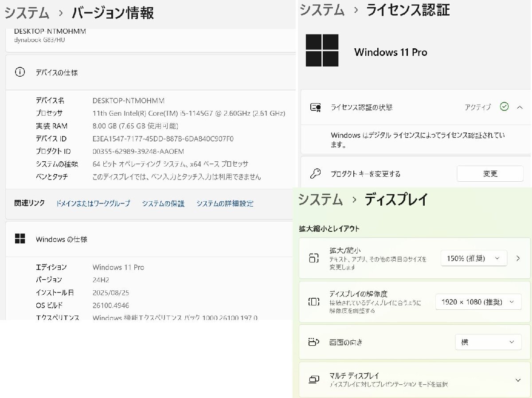The width and height of the screenshot is (532, 398).
Task: Open the 1920 × 1080 resolution dropdown
Action: (478, 301)
